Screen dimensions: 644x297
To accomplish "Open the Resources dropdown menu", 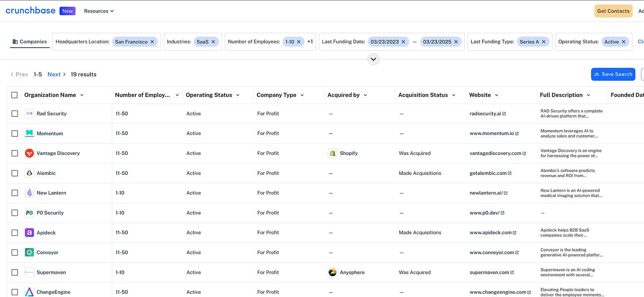I will click(99, 11).
